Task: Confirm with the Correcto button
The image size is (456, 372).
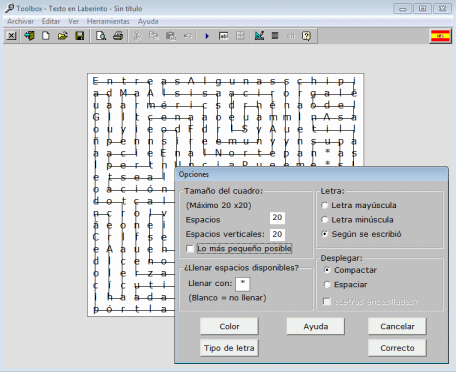Action: click(x=397, y=348)
